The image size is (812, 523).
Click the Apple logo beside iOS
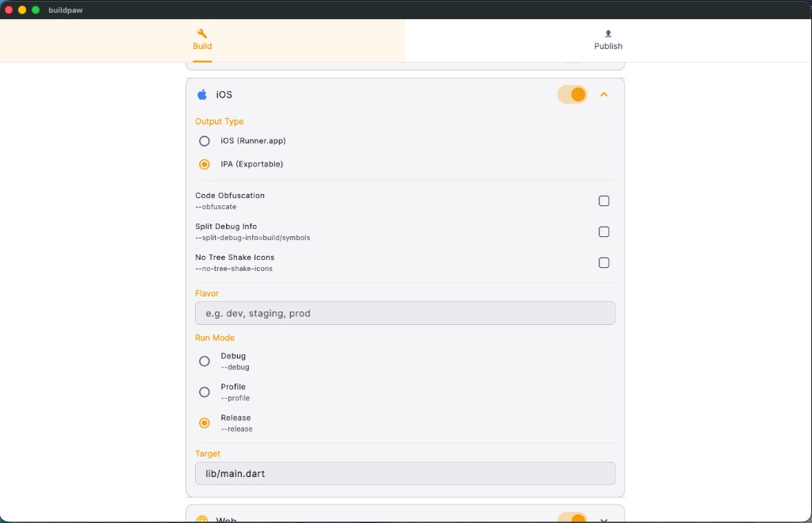(x=201, y=94)
